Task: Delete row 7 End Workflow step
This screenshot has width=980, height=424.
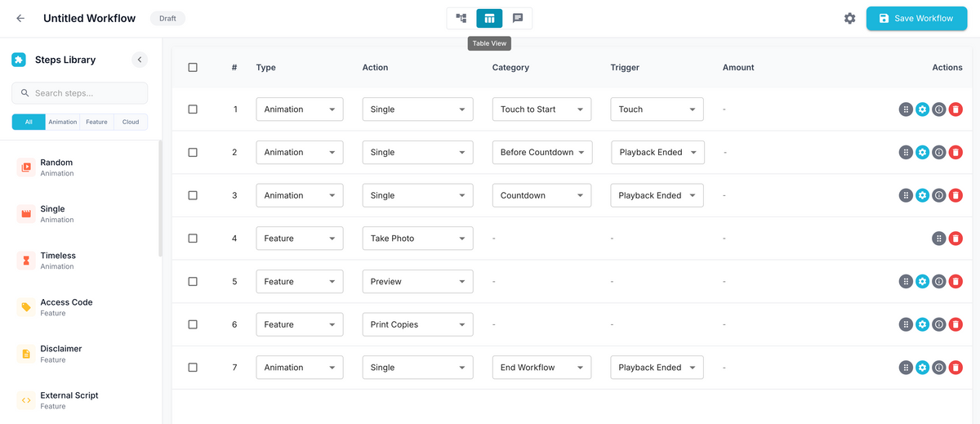Action: point(955,368)
